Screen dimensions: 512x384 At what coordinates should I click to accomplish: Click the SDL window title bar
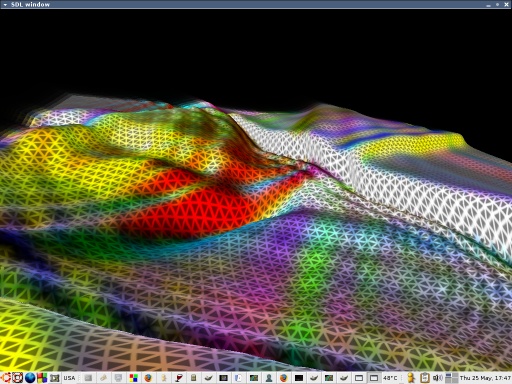click(x=256, y=4)
